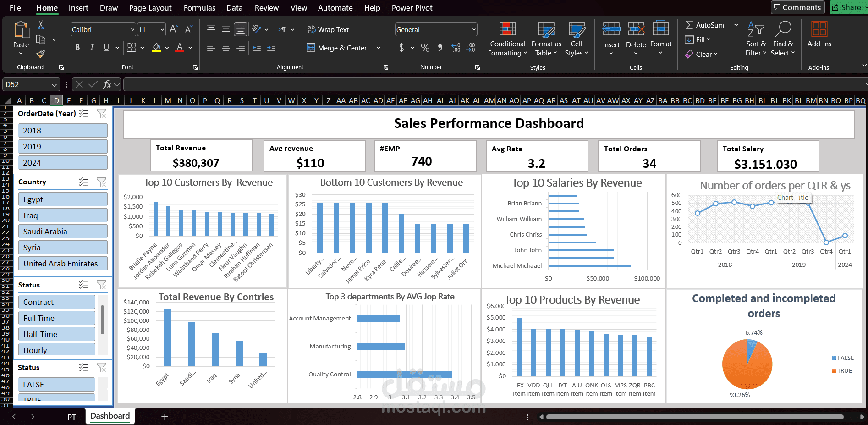
Task: Toggle multi-select on Status slicer above FALSE
Action: [83, 367]
